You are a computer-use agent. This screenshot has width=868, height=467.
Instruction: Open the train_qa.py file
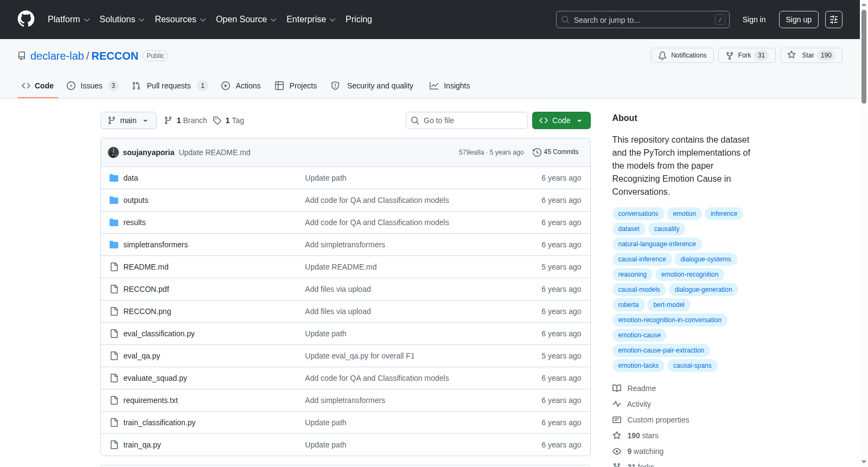pyautogui.click(x=142, y=445)
